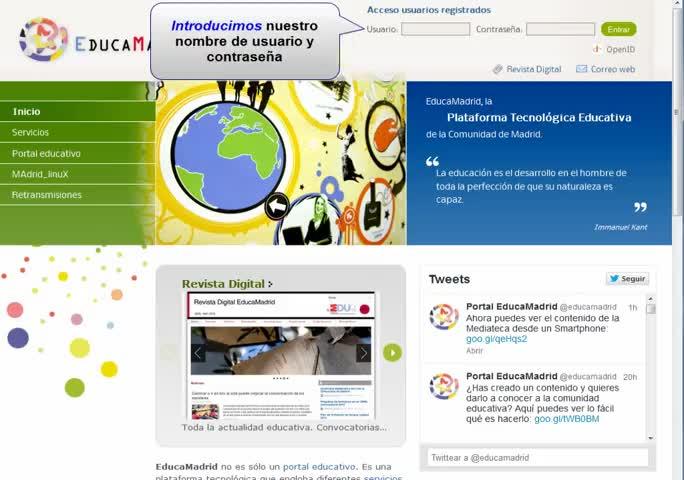Viewport: 684px width, 480px height.
Task: Open Retransmisiones menu item
Action: (x=78, y=195)
